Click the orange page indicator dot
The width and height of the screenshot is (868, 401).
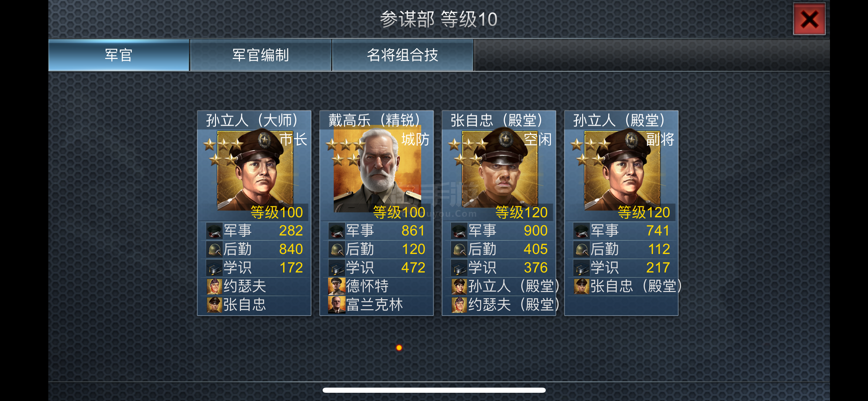(399, 348)
